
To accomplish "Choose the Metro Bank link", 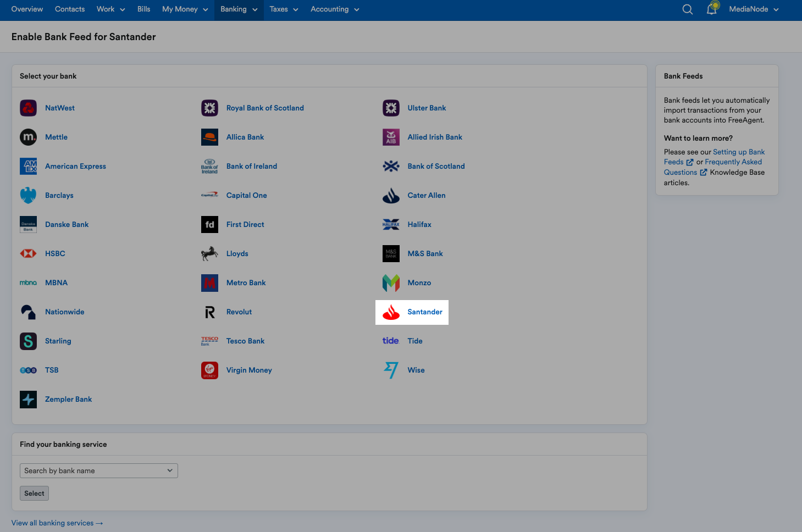I will click(x=246, y=283).
